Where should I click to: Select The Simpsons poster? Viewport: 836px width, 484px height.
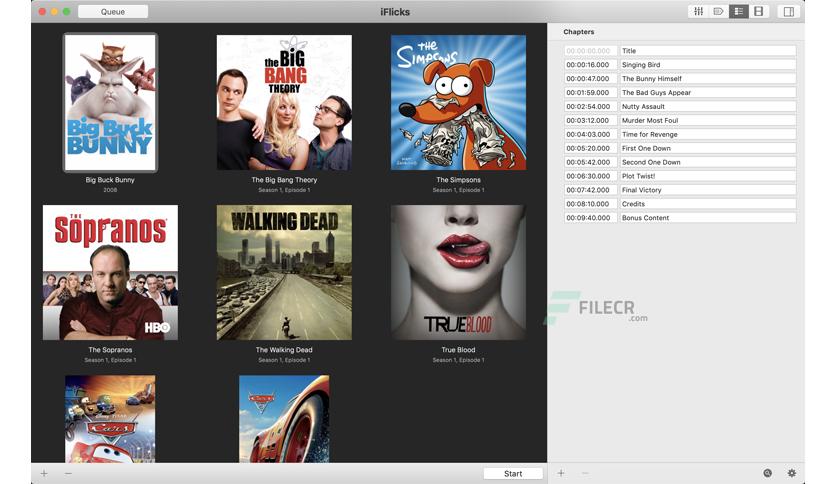coord(459,102)
